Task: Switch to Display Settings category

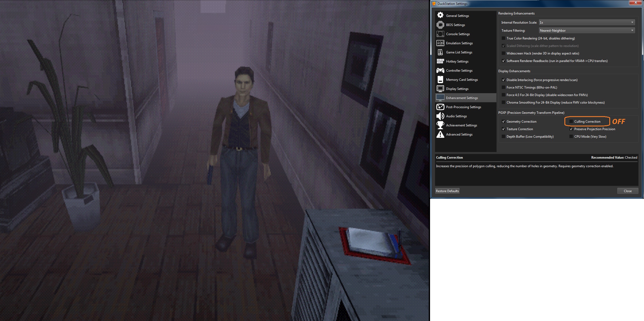Action: coord(457,89)
